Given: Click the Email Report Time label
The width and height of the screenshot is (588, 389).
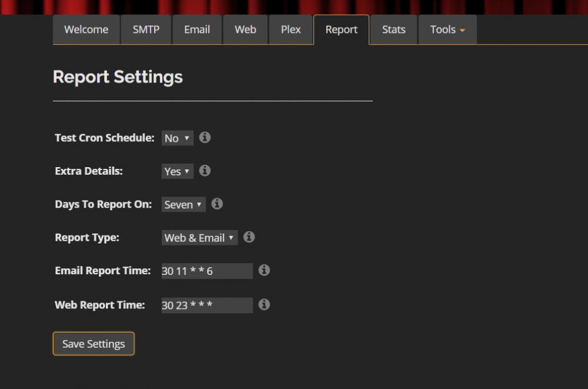Looking at the screenshot, I should [103, 271].
